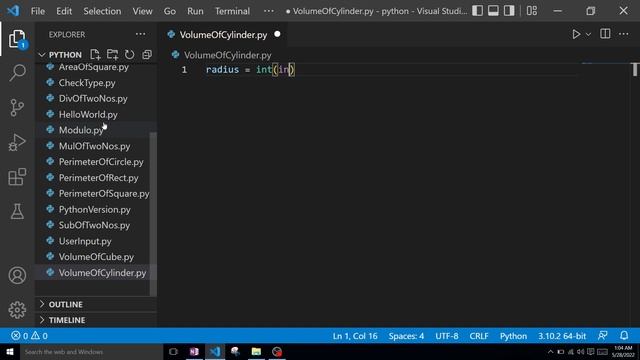Open PerimeterOfCircle.py from Explorer
This screenshot has height=360, width=640.
click(101, 162)
